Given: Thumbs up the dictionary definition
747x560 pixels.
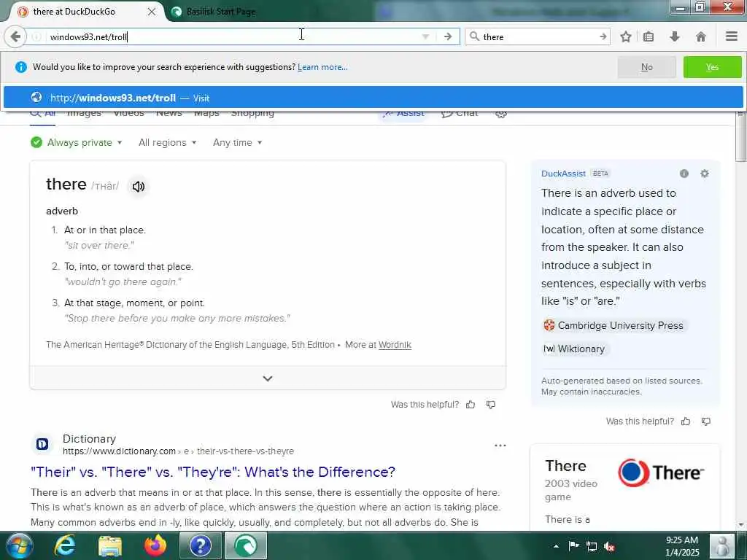Looking at the screenshot, I should pos(471,405).
